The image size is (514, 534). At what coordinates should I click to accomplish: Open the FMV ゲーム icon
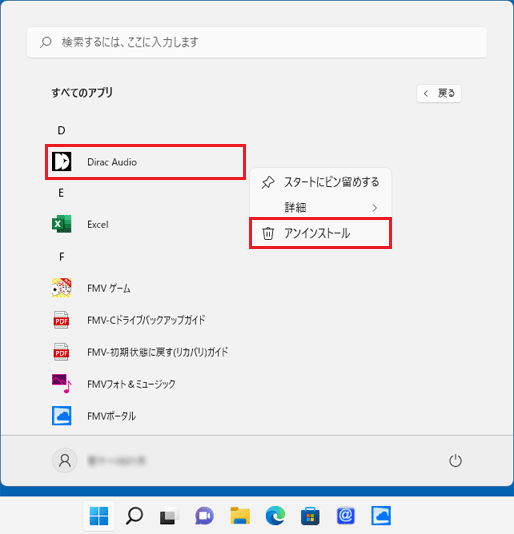pos(62,288)
